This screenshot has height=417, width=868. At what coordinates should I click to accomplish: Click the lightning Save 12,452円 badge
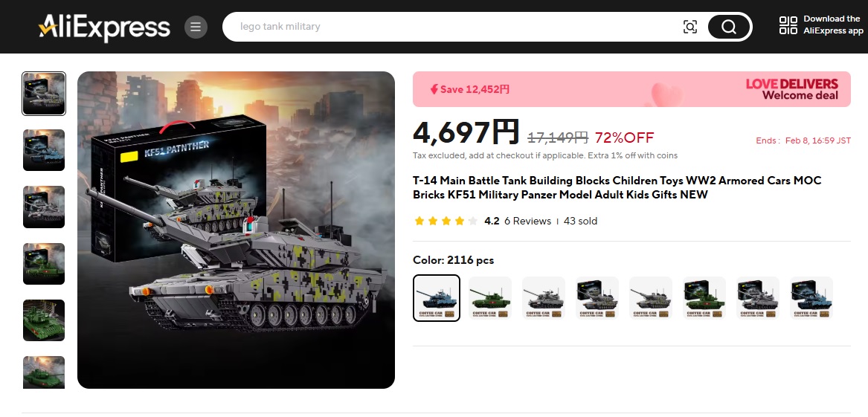(470, 89)
